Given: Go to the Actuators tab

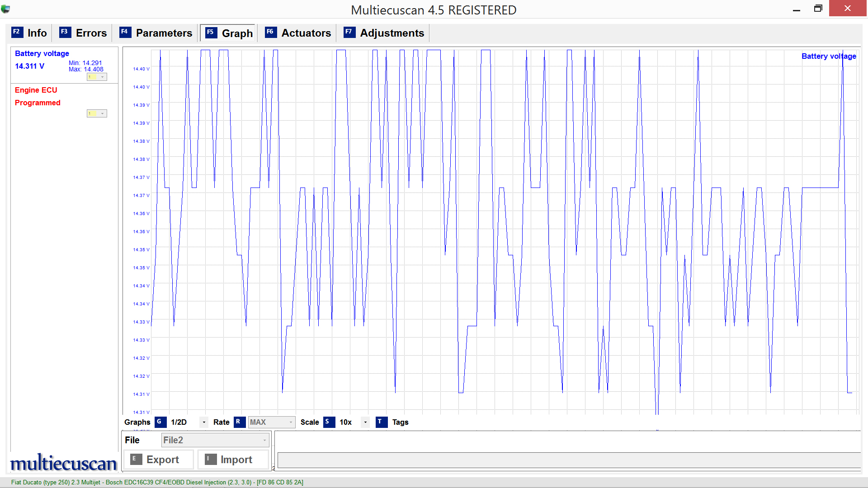Looking at the screenshot, I should coord(298,33).
